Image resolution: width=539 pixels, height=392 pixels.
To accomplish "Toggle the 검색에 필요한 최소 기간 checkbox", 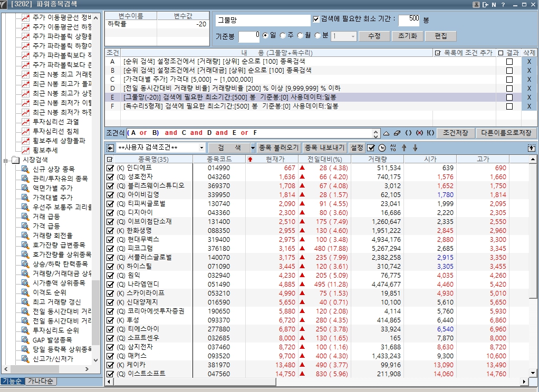I will [316, 19].
